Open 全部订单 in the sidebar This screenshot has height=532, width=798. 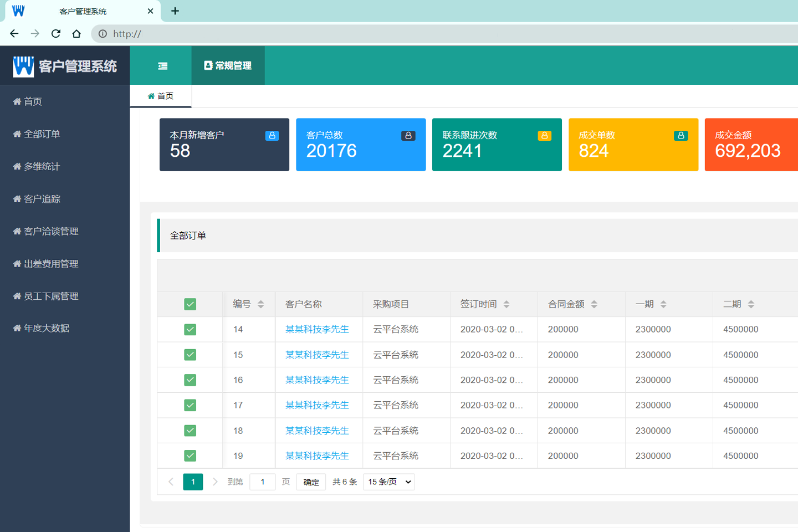(x=65, y=134)
